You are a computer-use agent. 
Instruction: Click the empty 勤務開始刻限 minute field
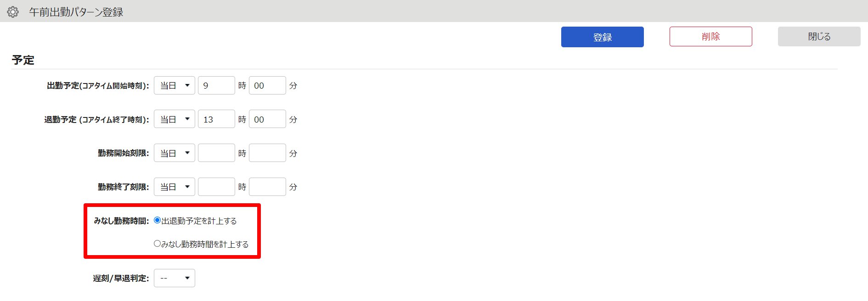click(x=267, y=153)
